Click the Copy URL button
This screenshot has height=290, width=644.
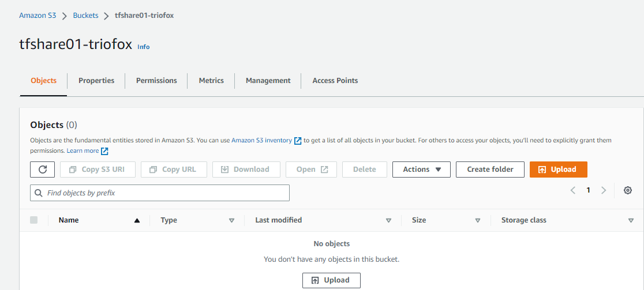(x=174, y=170)
